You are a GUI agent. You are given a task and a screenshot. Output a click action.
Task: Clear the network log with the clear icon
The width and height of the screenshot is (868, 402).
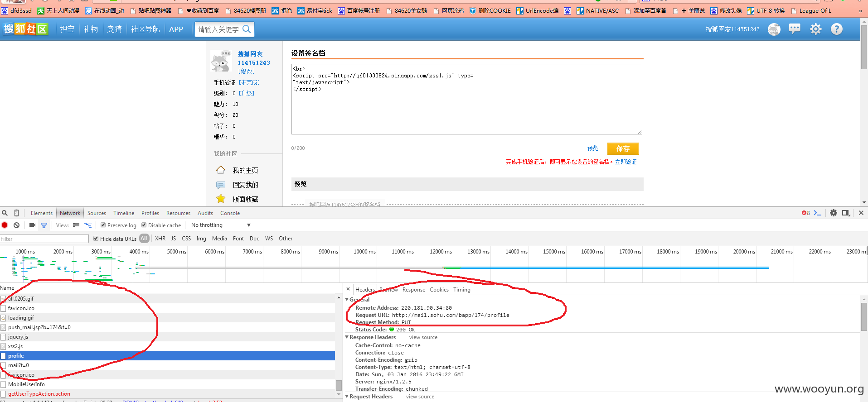click(x=17, y=225)
